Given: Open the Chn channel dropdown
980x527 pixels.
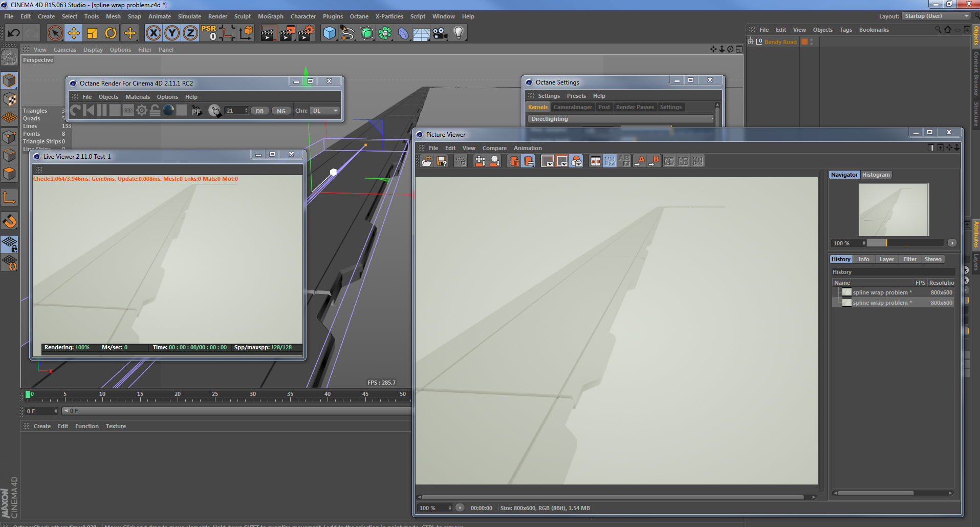Looking at the screenshot, I should 324,111.
